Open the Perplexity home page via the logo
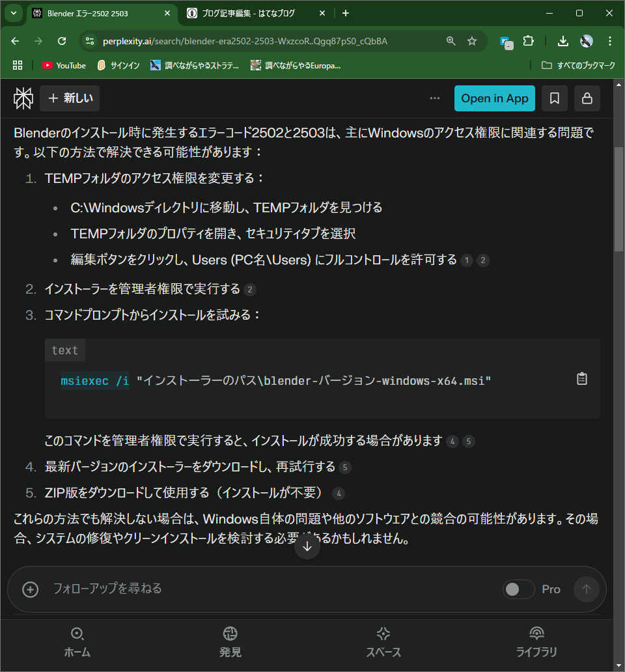625x672 pixels. coord(23,98)
